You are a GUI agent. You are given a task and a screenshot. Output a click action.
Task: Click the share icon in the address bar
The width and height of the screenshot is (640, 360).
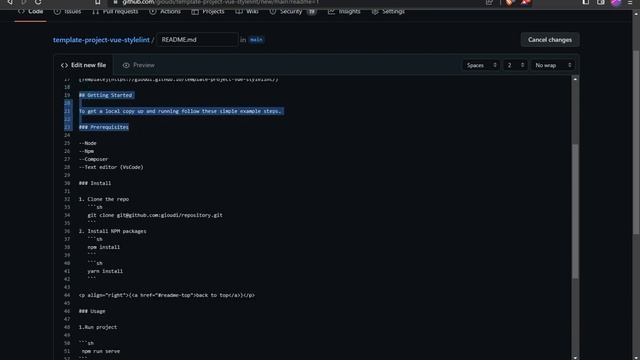point(489,2)
